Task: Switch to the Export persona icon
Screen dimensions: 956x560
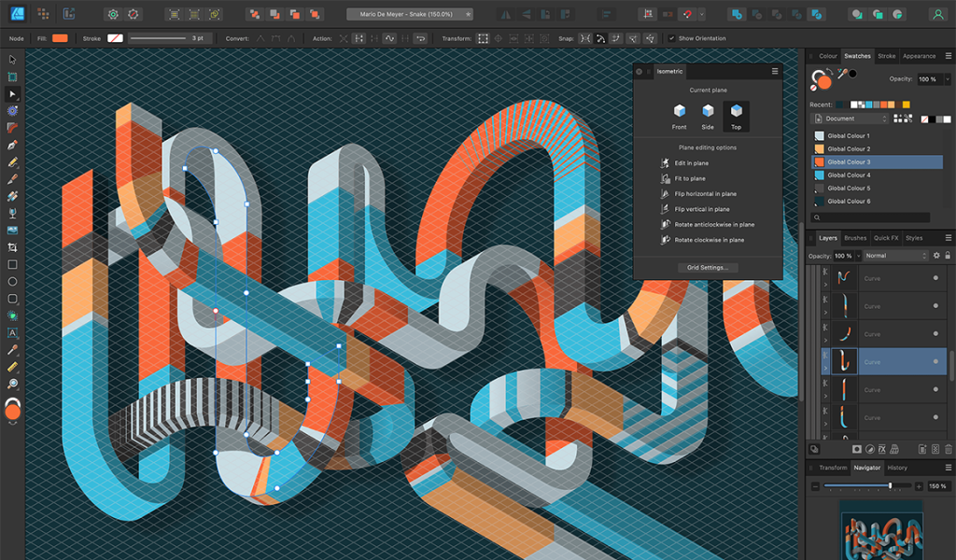Action: (69, 13)
